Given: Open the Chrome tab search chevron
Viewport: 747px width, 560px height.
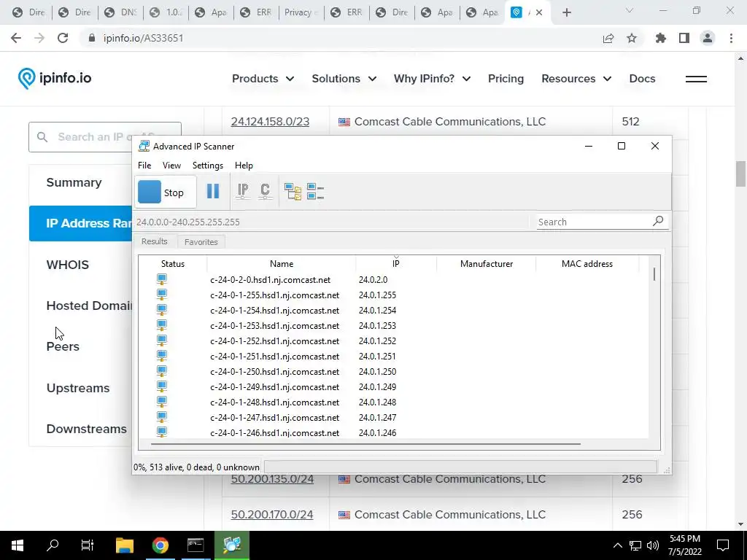Looking at the screenshot, I should pyautogui.click(x=630, y=10).
